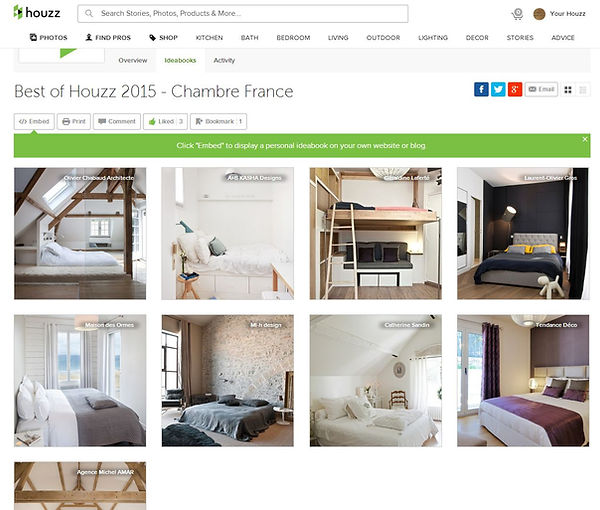This screenshot has width=600, height=510.
Task: Open the Tendance Déco bedroom photo
Action: tap(523, 381)
